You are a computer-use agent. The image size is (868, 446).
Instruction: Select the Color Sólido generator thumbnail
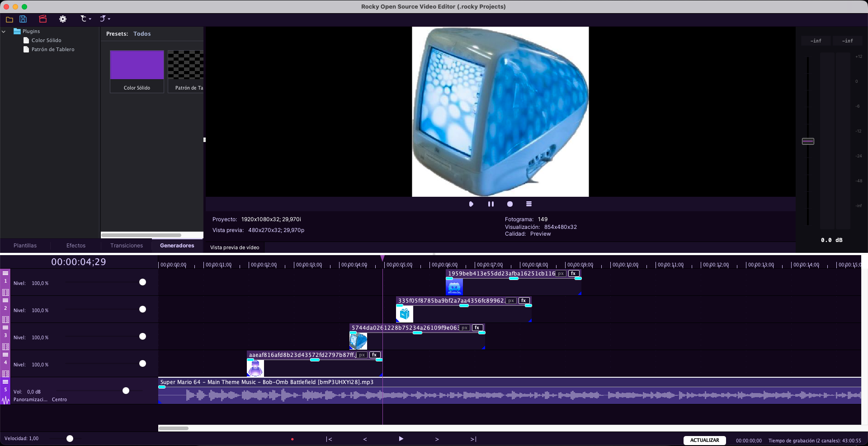(137, 65)
